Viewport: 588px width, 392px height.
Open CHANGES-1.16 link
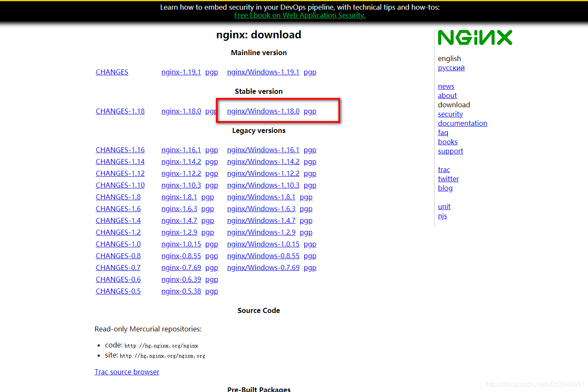click(120, 150)
